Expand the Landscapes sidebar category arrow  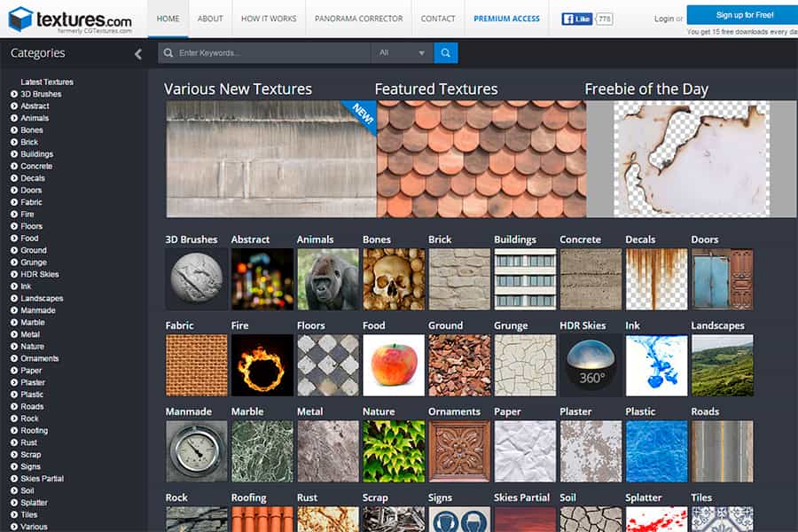(14, 299)
